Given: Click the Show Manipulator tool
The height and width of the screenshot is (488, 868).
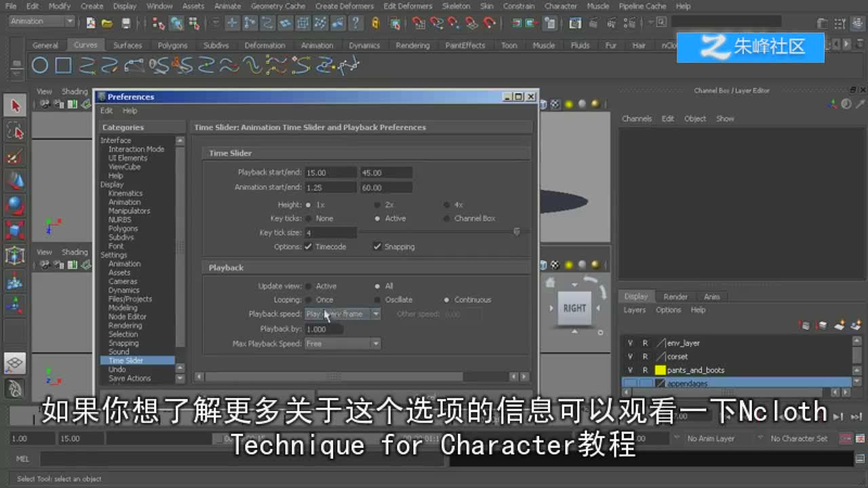Looking at the screenshot, I should coord(15,306).
